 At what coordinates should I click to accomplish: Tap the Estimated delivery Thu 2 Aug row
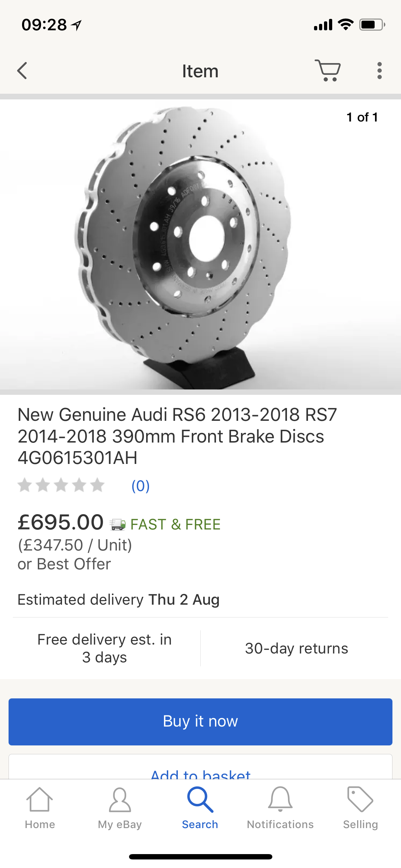pos(118,600)
